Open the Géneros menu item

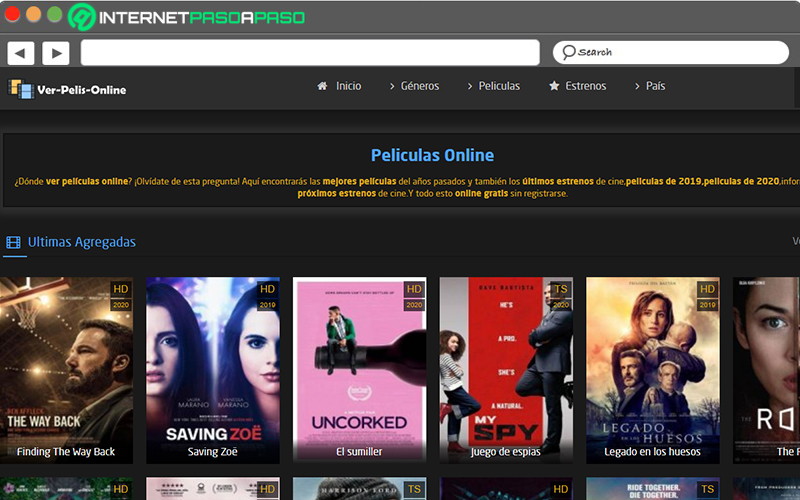(x=420, y=86)
